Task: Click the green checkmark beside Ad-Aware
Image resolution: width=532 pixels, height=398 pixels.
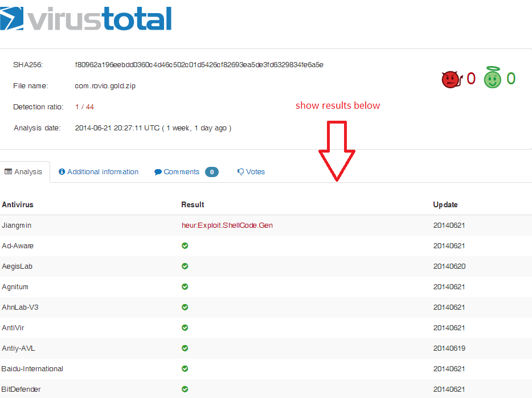Action: click(x=185, y=245)
